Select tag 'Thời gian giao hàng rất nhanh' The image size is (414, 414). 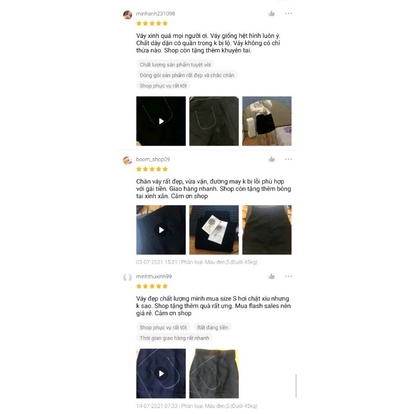point(174,338)
